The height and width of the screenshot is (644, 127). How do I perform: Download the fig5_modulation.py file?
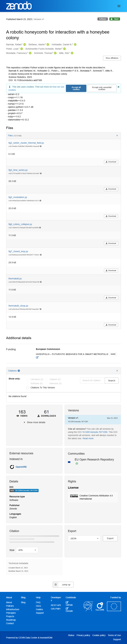[x=111, y=216]
